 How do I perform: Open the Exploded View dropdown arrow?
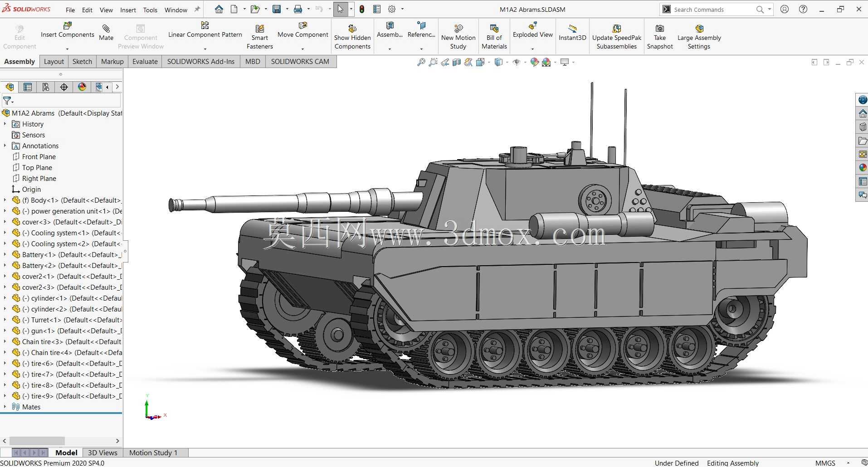(532, 49)
